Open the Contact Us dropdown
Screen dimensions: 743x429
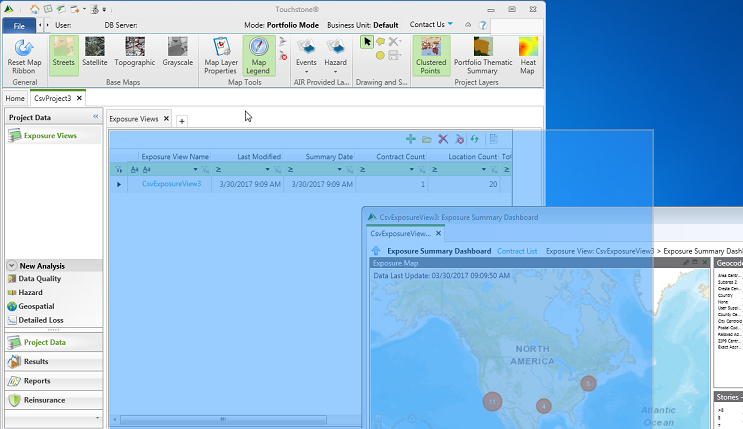pyautogui.click(x=431, y=24)
